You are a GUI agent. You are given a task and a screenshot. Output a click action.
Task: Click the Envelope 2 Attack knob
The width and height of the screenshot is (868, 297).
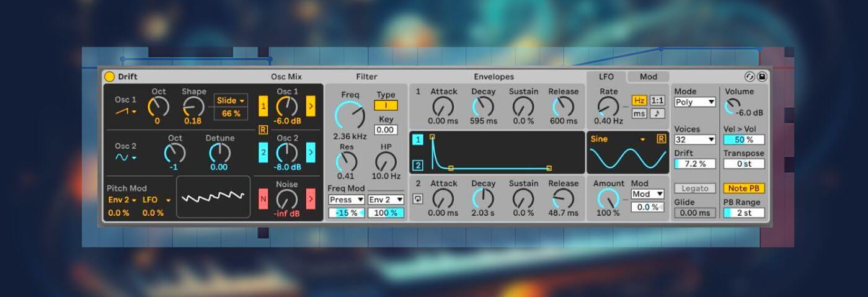[x=443, y=198]
